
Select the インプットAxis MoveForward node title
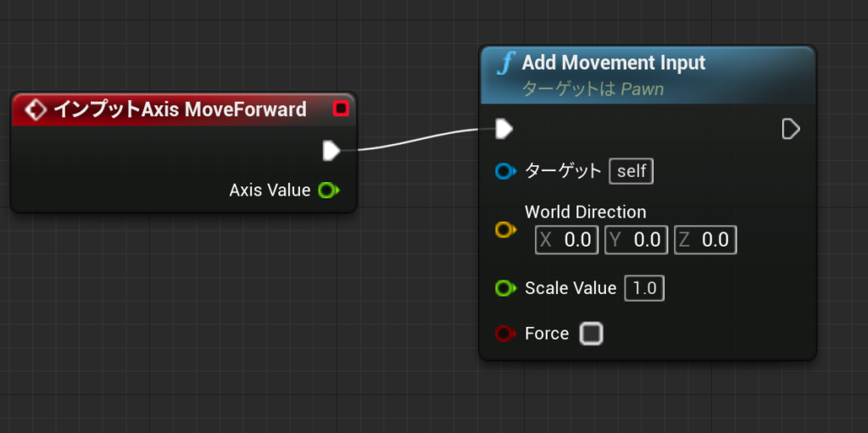click(180, 109)
